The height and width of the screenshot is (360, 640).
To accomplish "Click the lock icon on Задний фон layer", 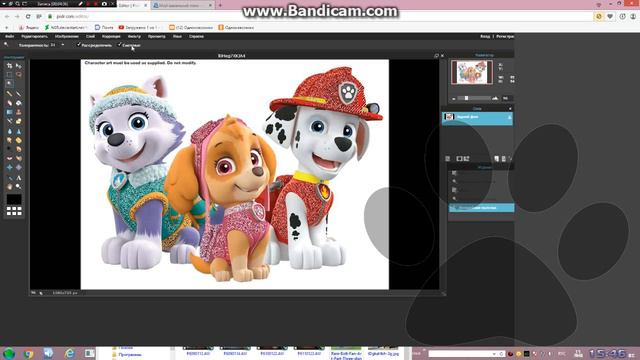I will [509, 117].
